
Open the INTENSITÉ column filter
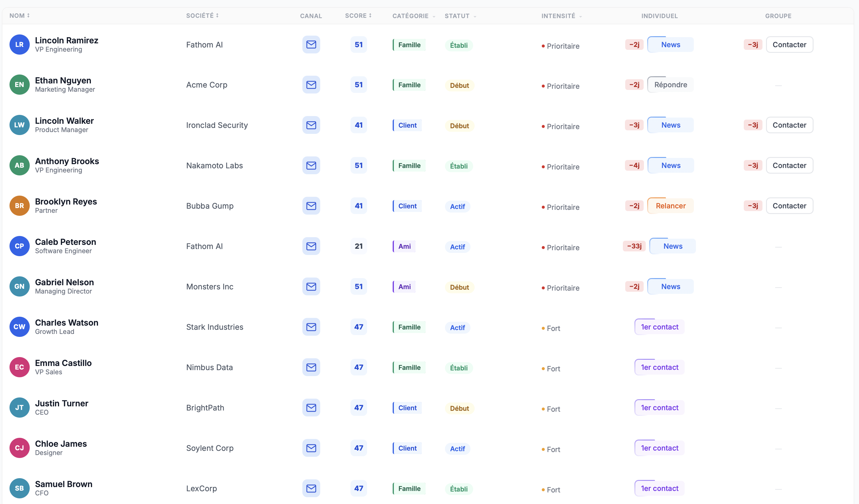pos(561,16)
